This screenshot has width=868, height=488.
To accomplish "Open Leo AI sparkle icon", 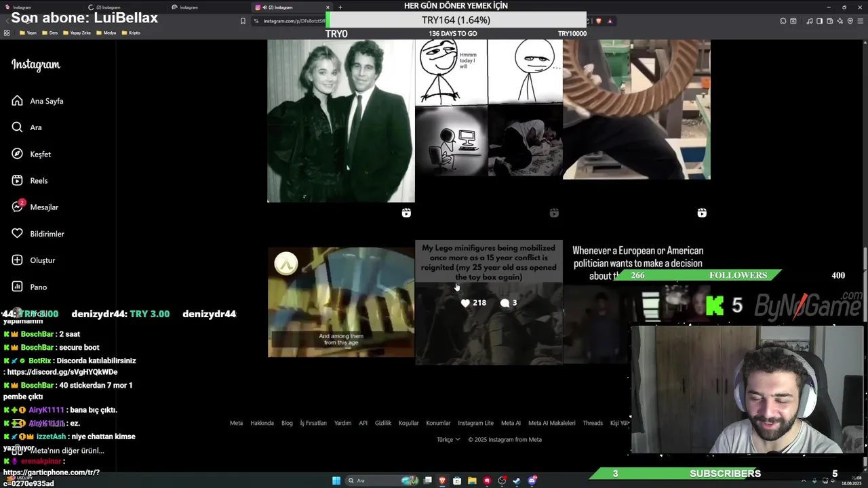I will (840, 21).
